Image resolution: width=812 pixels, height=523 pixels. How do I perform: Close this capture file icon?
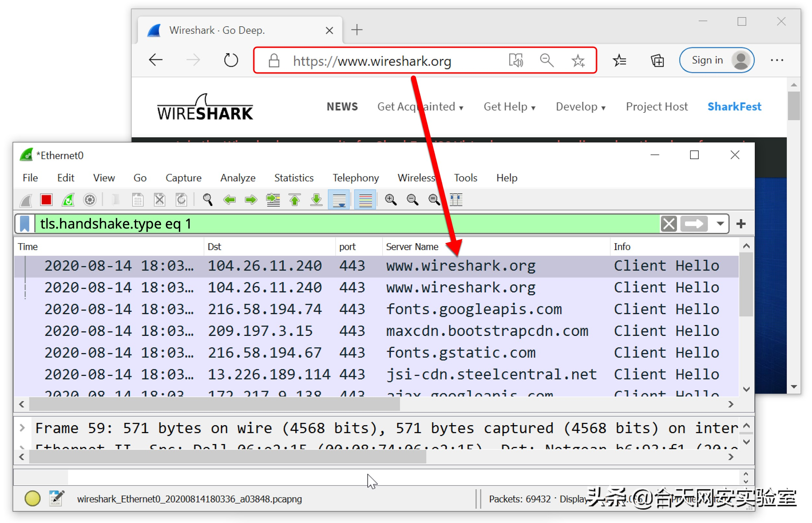(x=159, y=200)
